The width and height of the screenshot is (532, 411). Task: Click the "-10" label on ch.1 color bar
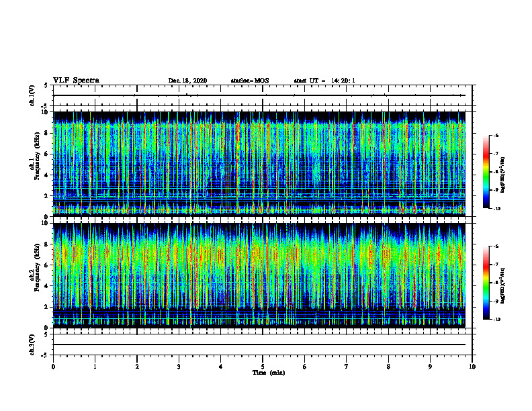(x=497, y=209)
